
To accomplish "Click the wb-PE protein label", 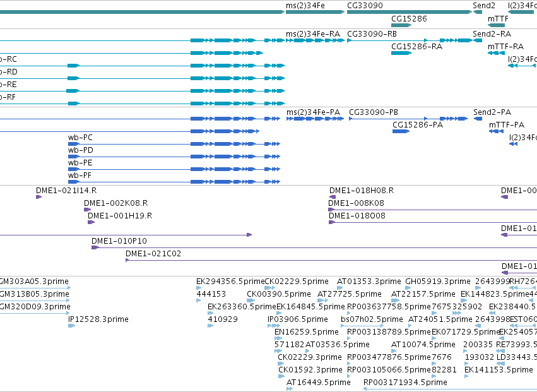I will [x=80, y=163].
